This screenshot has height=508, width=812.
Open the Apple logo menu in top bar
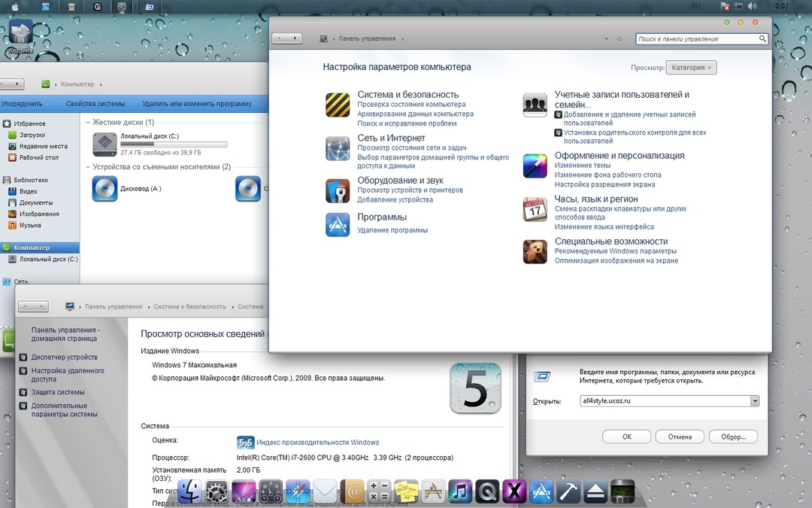coord(15,6)
